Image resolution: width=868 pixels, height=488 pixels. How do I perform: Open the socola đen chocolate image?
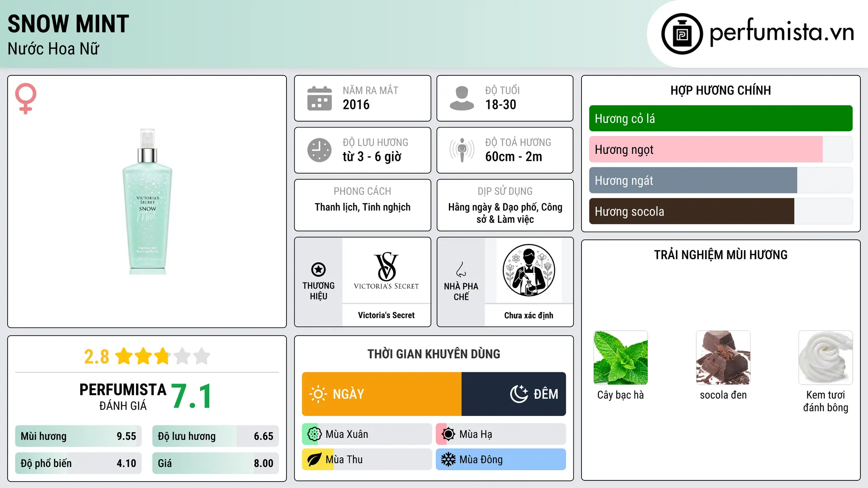[723, 358]
